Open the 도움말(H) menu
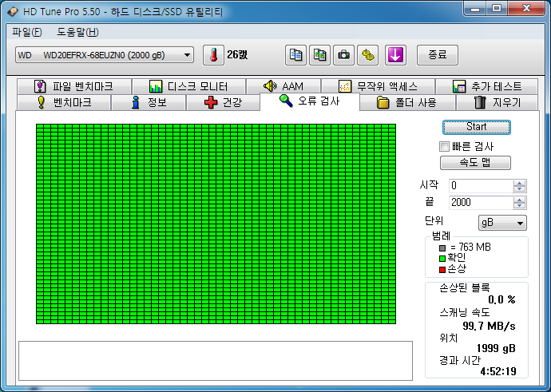Screen dimensions: 551x392 tap(77, 32)
